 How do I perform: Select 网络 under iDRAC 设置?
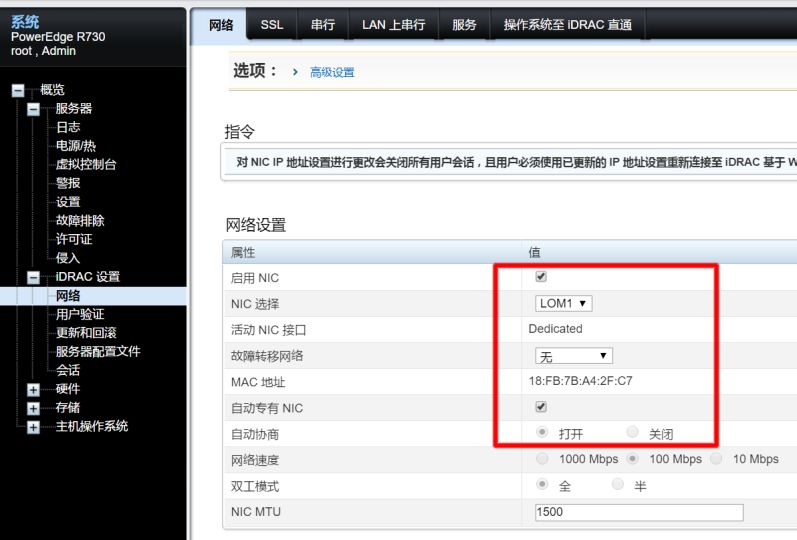68,296
